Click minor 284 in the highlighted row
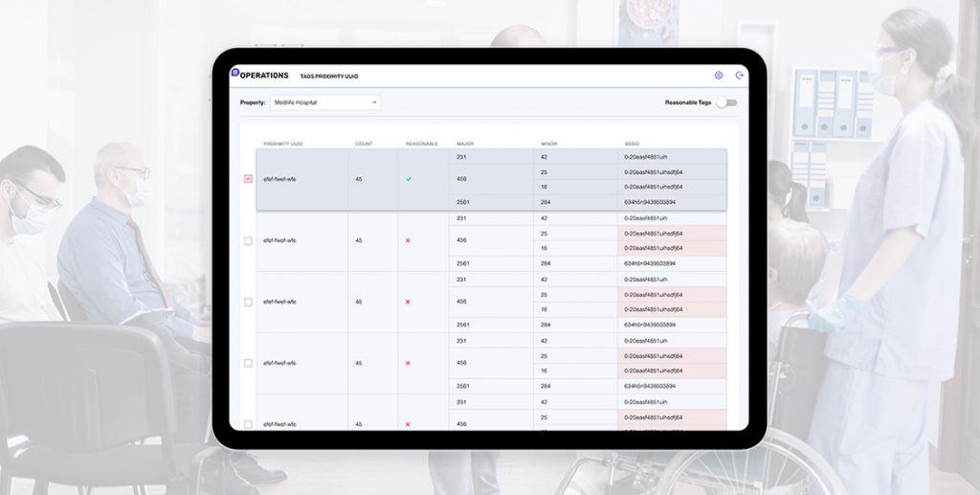980x495 pixels. point(546,203)
